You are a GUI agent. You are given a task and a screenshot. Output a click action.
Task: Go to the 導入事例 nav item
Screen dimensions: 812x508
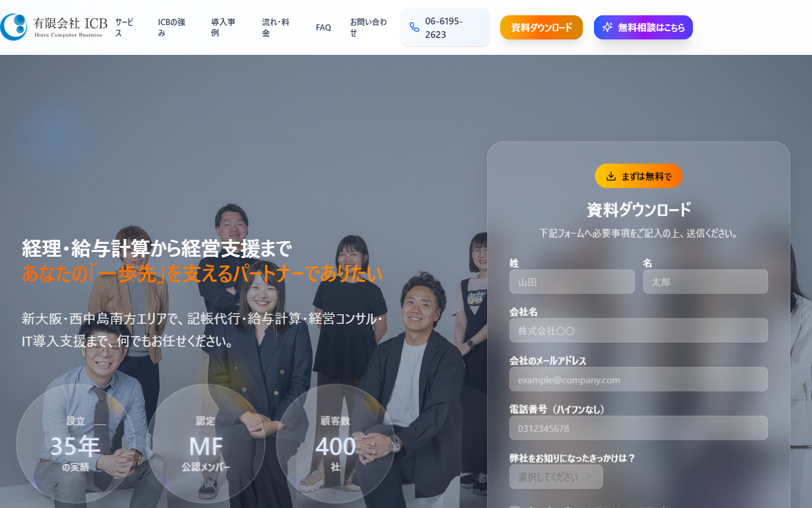223,27
